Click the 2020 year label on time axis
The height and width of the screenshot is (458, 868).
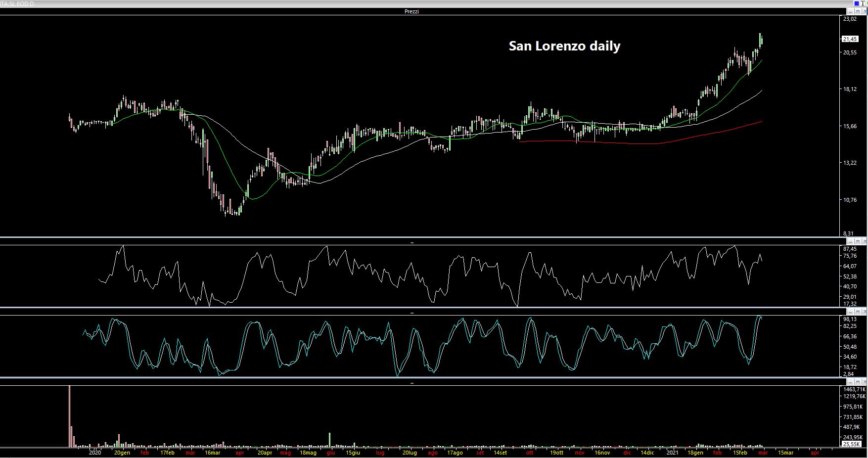(95, 453)
